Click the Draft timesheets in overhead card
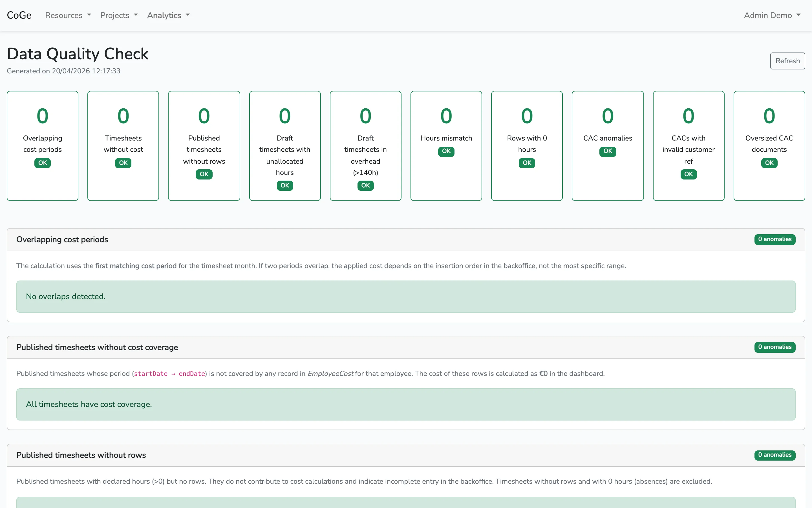 click(365, 146)
